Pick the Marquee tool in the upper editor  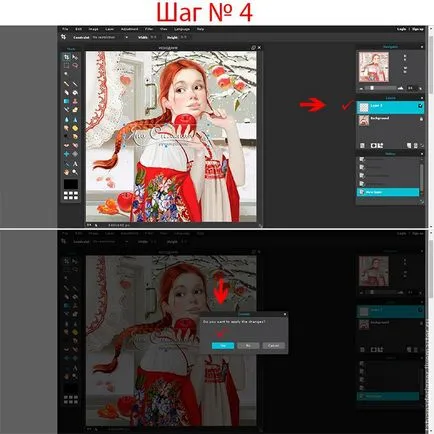pyautogui.click(x=66, y=65)
